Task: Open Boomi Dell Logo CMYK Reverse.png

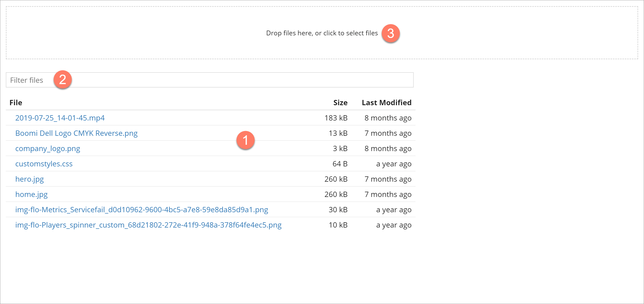Action: (x=76, y=133)
